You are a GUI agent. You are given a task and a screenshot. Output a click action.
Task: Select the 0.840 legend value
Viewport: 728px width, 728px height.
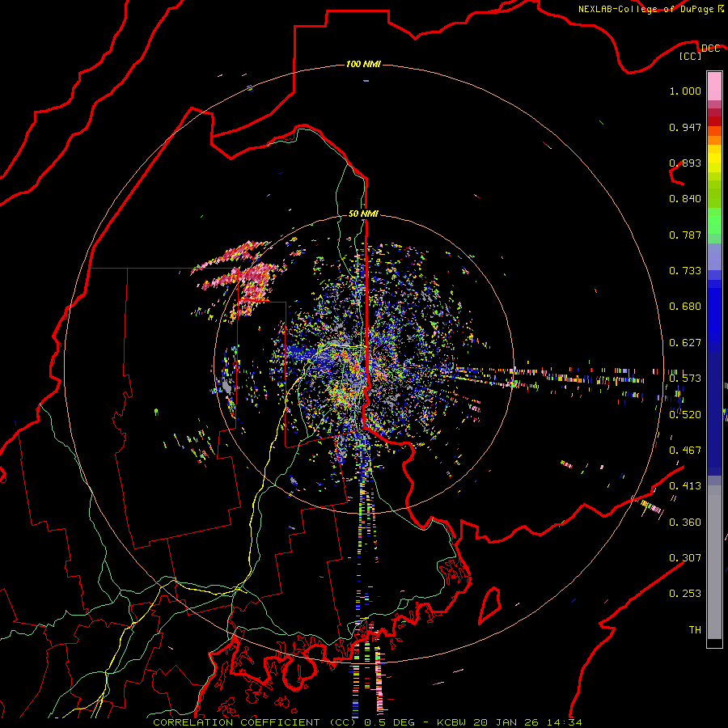point(685,199)
